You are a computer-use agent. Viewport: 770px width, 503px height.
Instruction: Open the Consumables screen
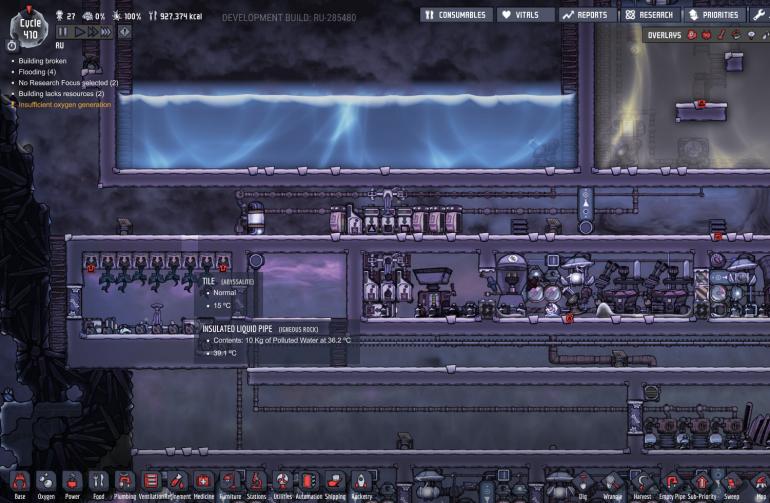[x=456, y=15]
